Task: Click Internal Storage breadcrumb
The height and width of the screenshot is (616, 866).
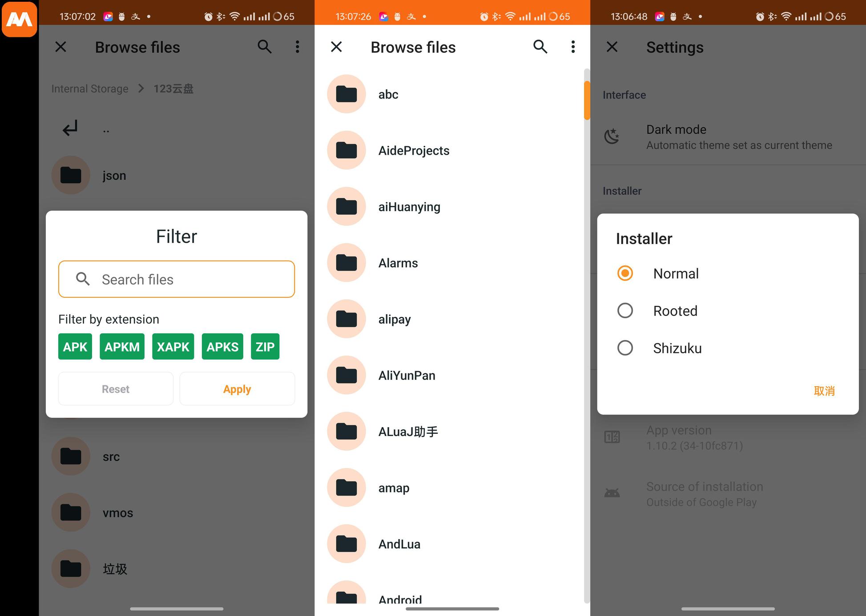Action: [x=90, y=89]
